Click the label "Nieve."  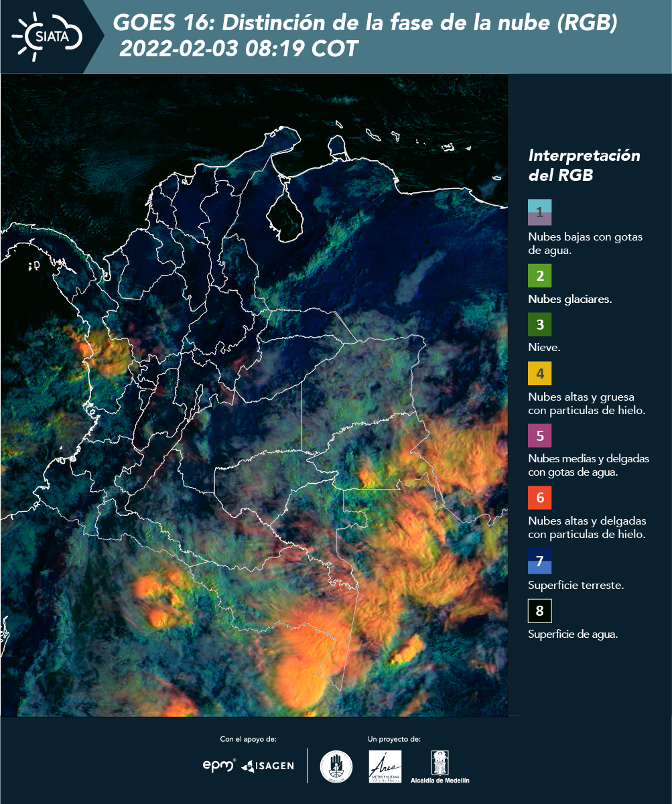pos(544,348)
